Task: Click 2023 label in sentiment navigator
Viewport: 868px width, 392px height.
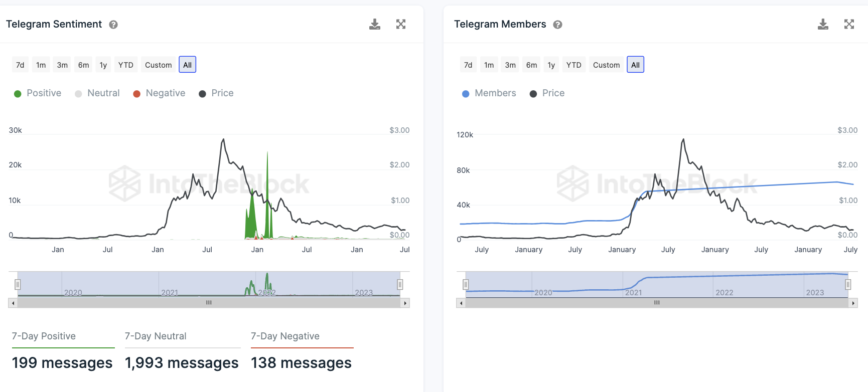Action: click(364, 293)
